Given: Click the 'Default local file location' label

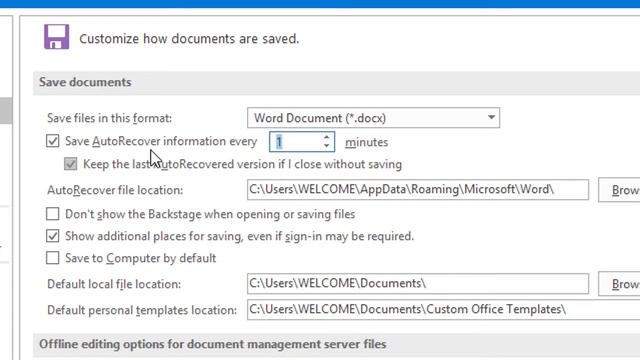Looking at the screenshot, I should pyautogui.click(x=114, y=284).
